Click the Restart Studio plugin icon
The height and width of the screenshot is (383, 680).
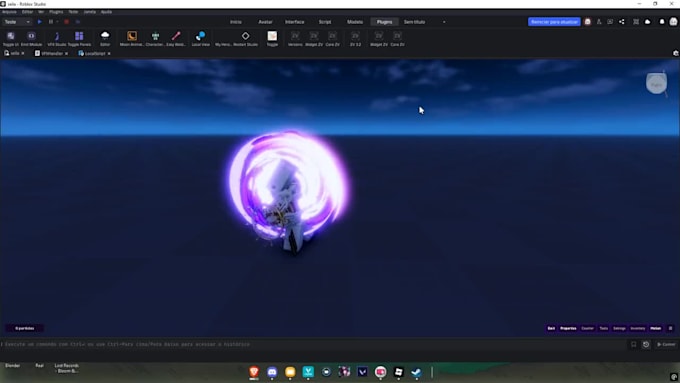[245, 38]
